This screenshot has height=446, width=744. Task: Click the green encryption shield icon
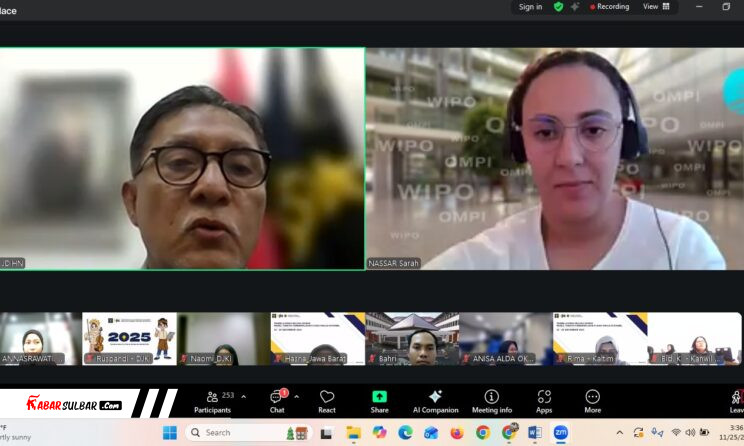tap(558, 7)
